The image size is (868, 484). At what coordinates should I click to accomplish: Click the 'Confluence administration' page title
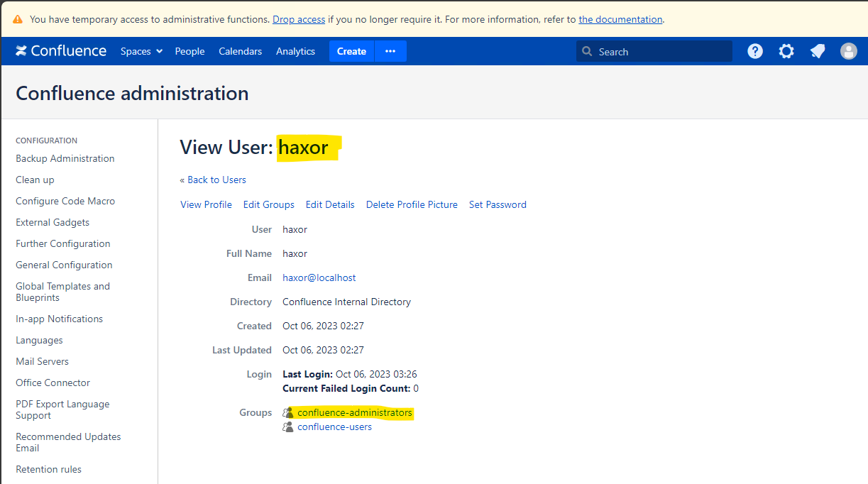point(132,93)
